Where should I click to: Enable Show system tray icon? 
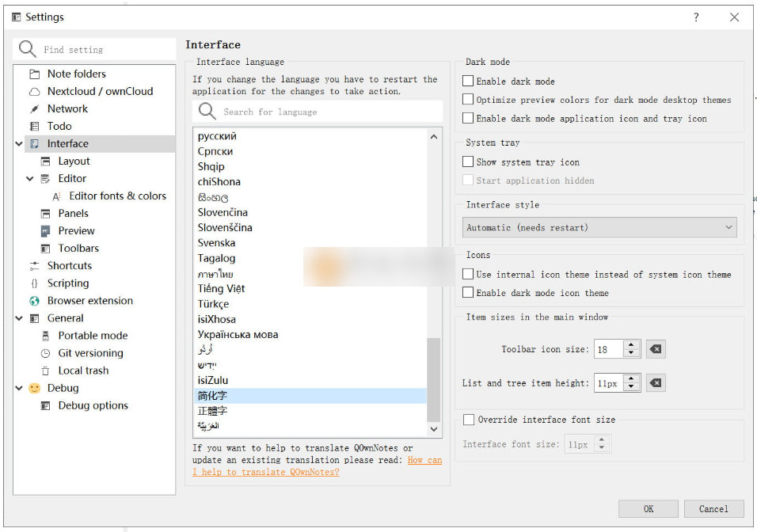coord(468,161)
